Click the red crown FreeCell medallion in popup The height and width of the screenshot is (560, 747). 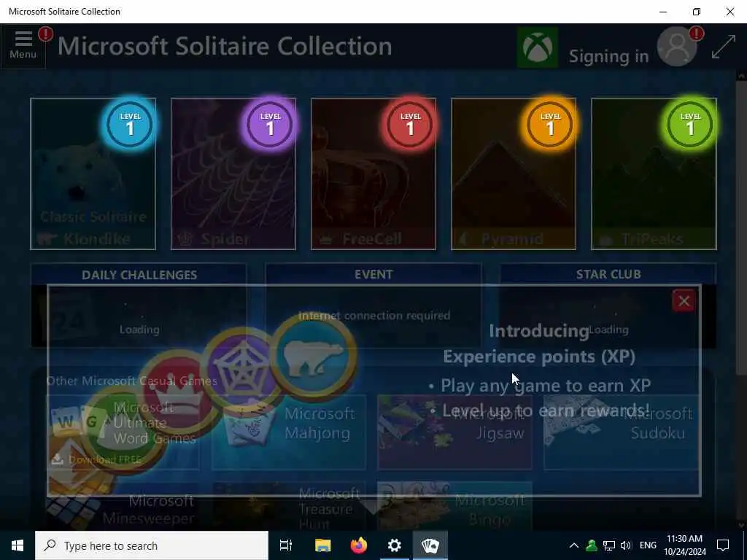pos(177,393)
